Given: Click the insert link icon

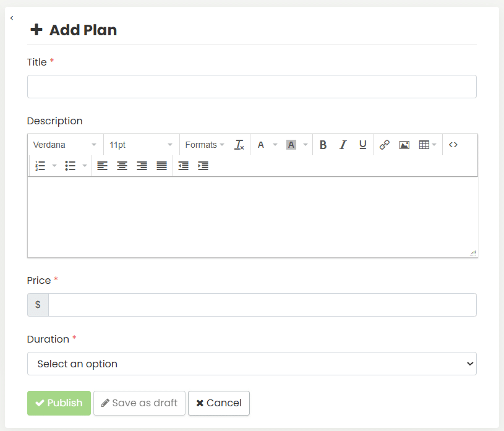Looking at the screenshot, I should click(x=385, y=145).
